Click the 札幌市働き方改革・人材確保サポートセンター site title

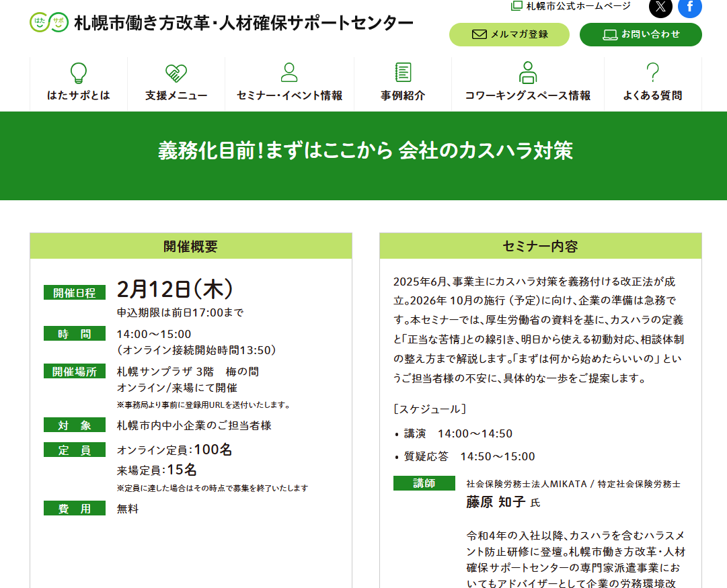click(x=243, y=23)
